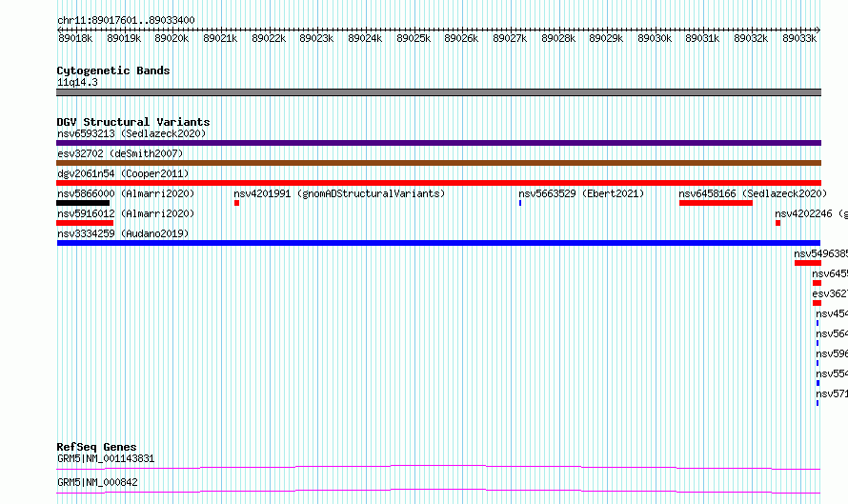Pick the 89031k ruler mark
Image resolution: width=848 pixels, height=504 pixels.
(x=702, y=38)
